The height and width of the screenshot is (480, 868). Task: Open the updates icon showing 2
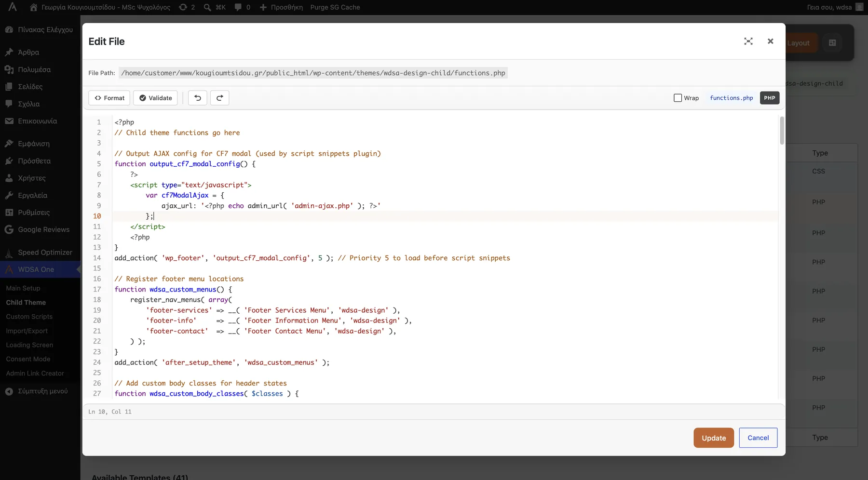pyautogui.click(x=187, y=7)
